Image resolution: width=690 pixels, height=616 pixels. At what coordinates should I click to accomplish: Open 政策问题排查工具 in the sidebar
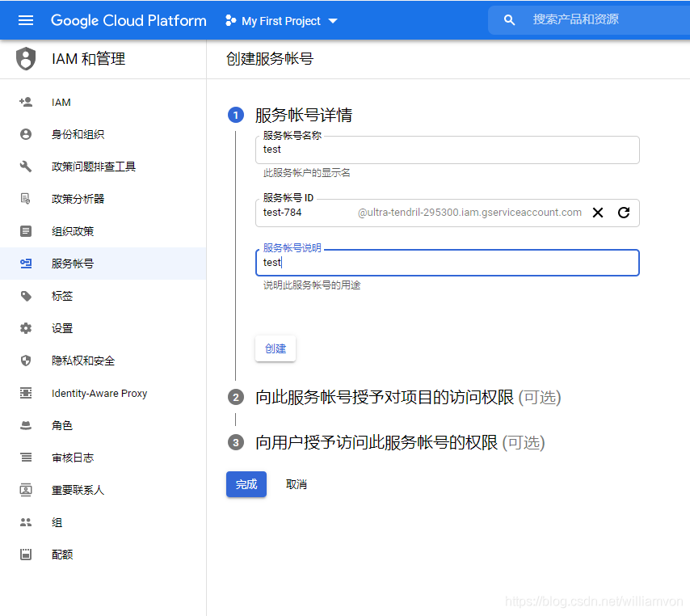tap(103, 167)
